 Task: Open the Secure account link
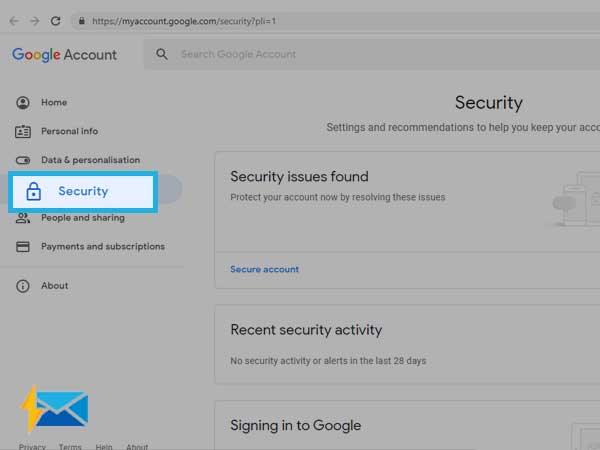pyautogui.click(x=264, y=269)
